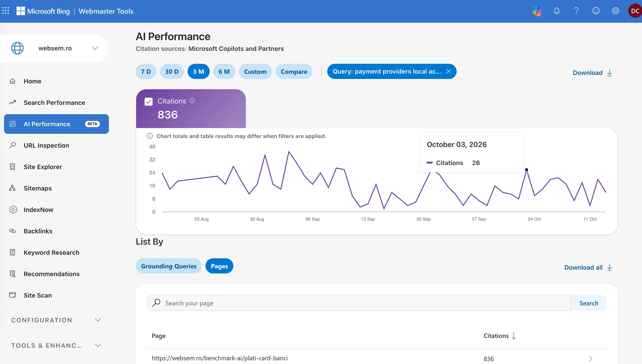
Task: Switch to Pages list tab
Action: [x=219, y=266]
